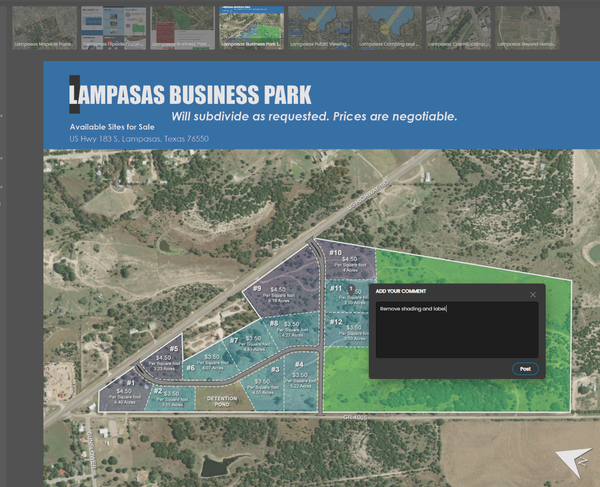Screen dimensions: 600x487
Task: Click 'Will subdivide as requested' subtitle text
Action: coord(314,116)
